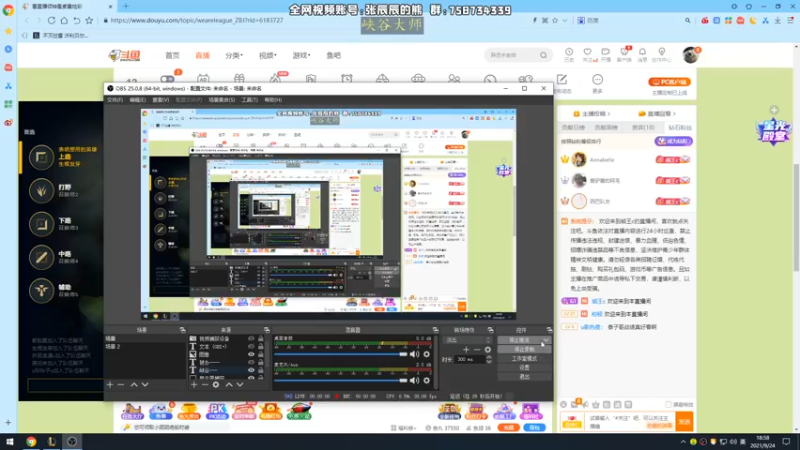Open OBS 帮助(H) menu
Image resolution: width=800 pixels, height=450 pixels.
[273, 100]
